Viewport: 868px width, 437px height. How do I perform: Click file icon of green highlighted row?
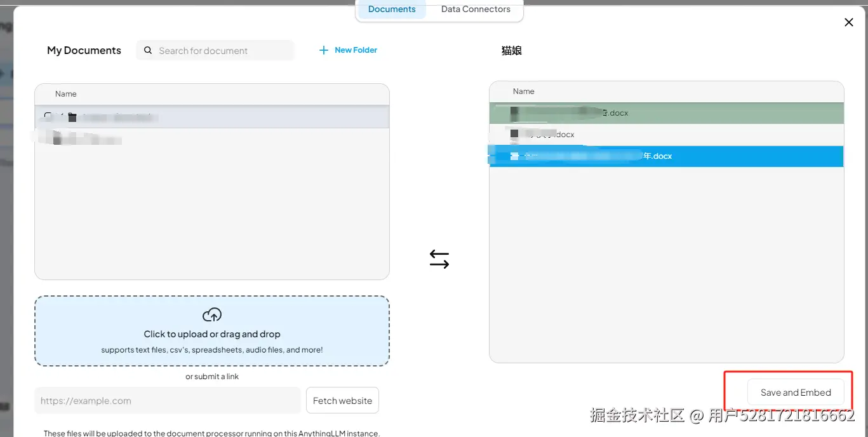[x=514, y=113]
